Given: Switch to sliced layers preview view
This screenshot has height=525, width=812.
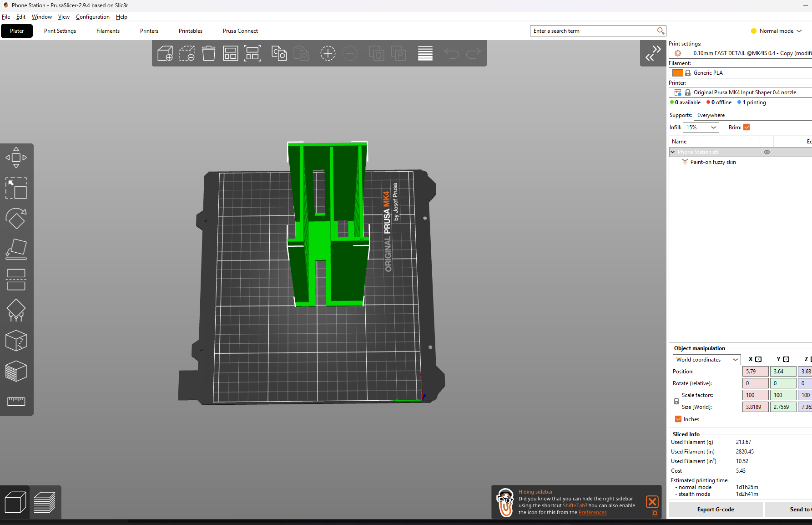Looking at the screenshot, I should click(45, 502).
